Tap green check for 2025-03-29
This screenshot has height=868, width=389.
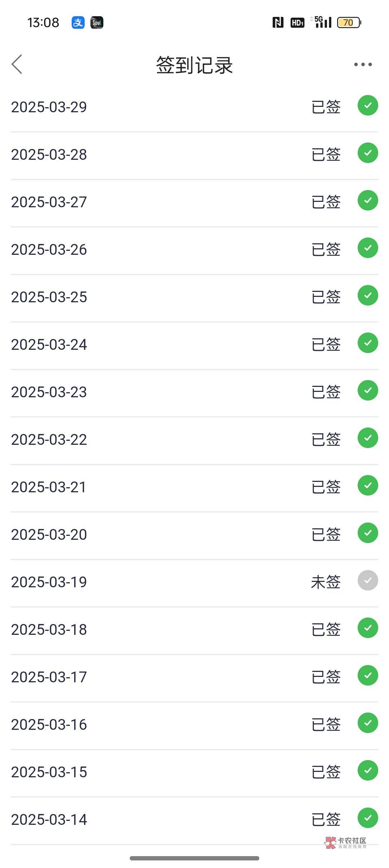tap(367, 105)
